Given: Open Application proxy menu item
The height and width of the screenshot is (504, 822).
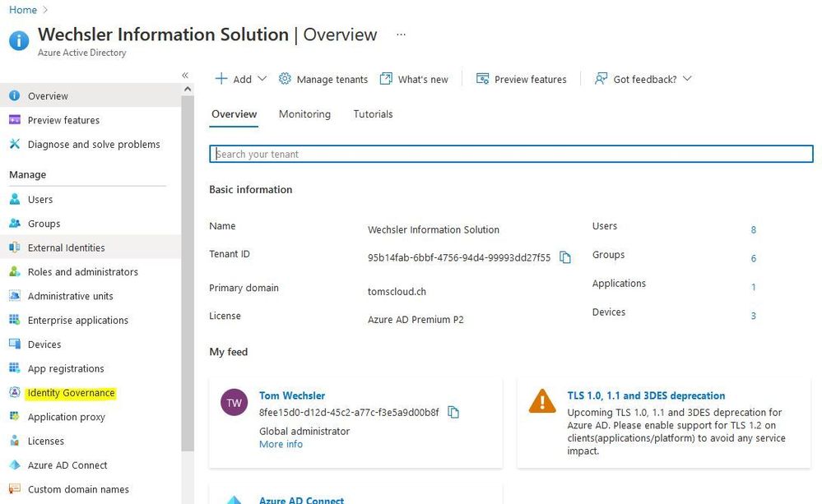Looking at the screenshot, I should pyautogui.click(x=66, y=417).
